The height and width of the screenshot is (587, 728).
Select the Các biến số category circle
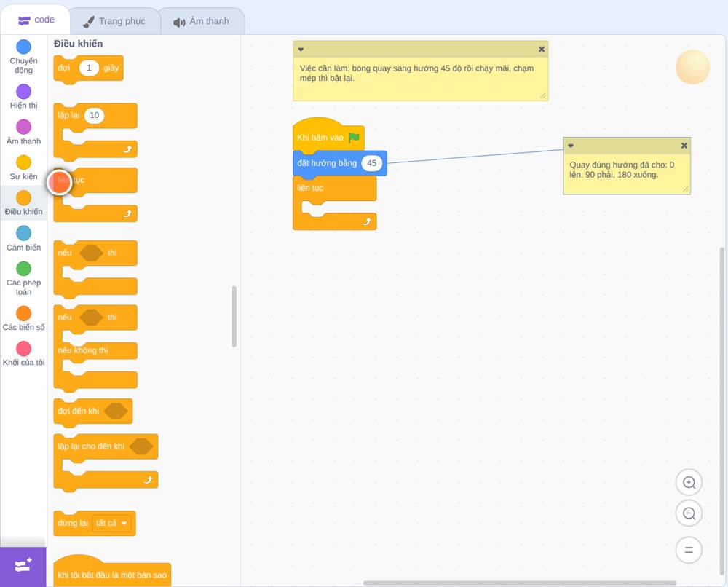tap(24, 313)
